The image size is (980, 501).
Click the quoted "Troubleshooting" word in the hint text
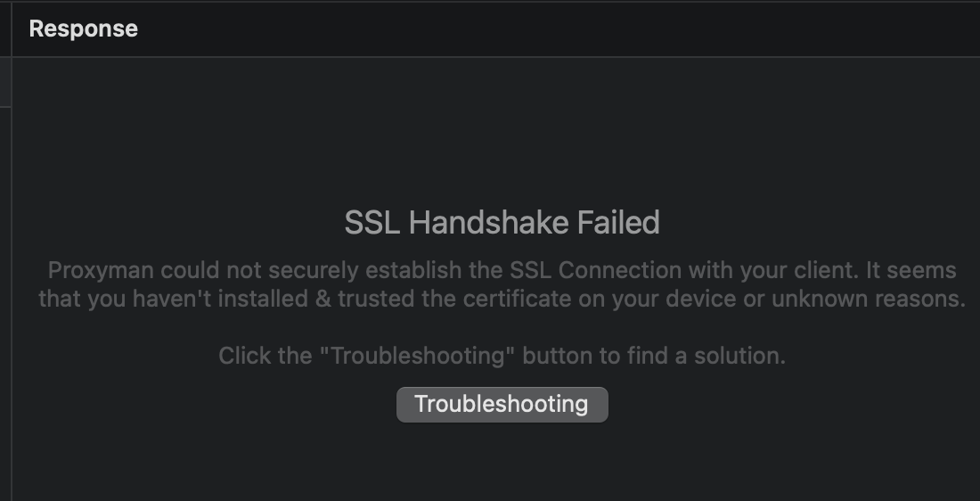418,356
